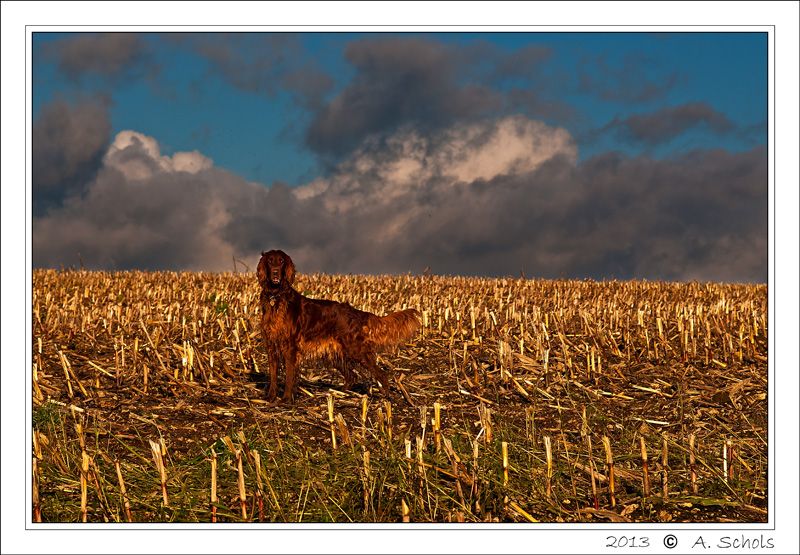Image resolution: width=800 pixels, height=555 pixels.
Task: Click the green grass at the bottom center
Action: pos(388,490)
